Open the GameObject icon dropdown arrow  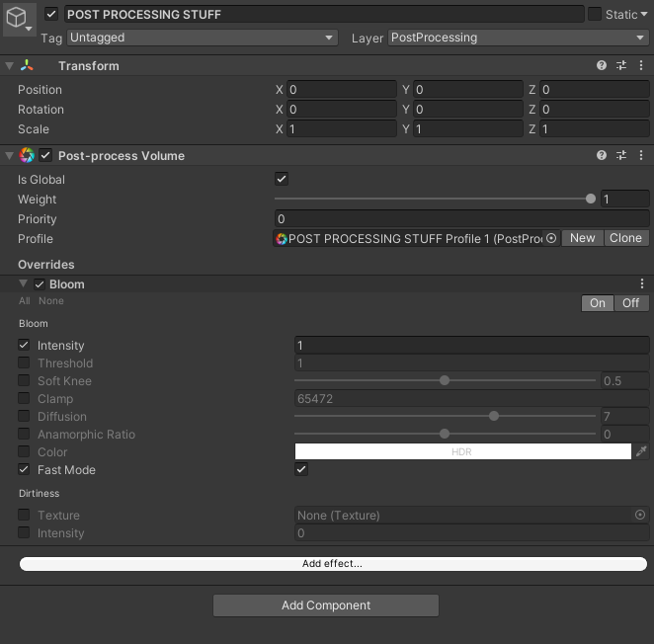click(x=29, y=29)
